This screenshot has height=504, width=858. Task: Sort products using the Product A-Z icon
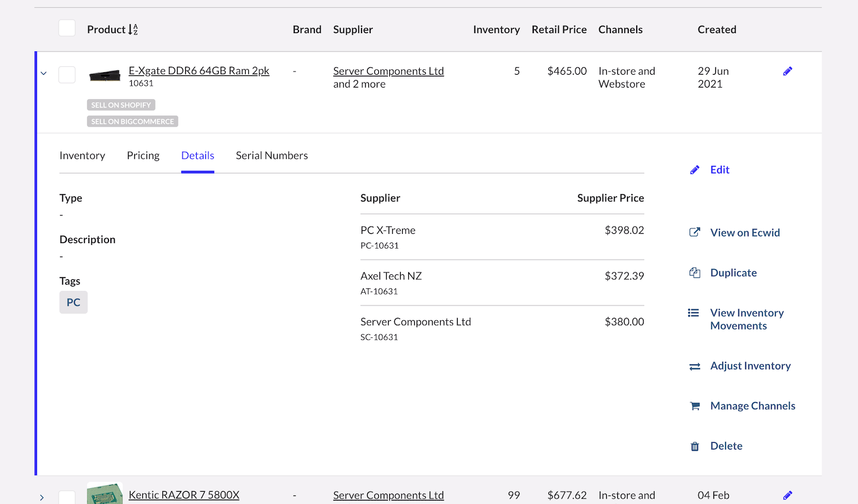[133, 29]
